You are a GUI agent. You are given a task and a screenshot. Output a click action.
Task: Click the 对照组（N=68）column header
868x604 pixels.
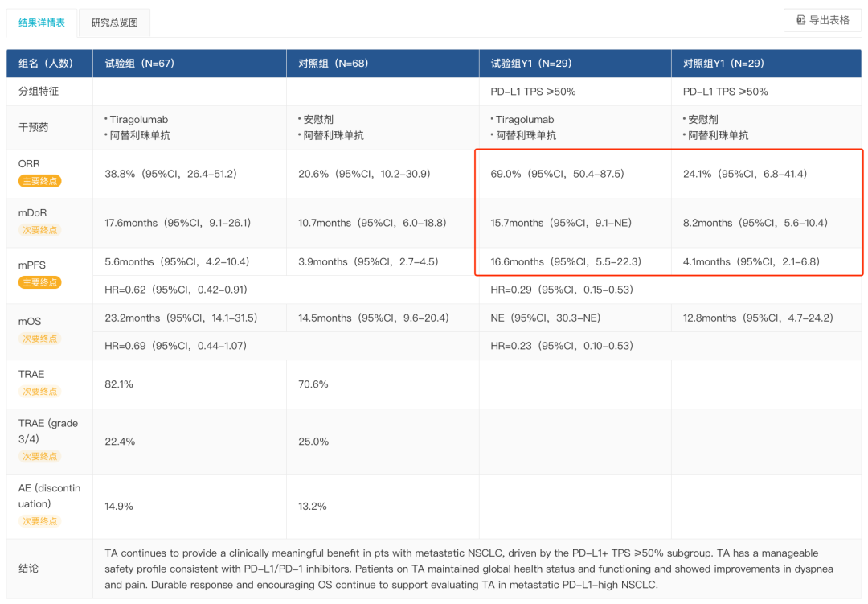pos(333,63)
